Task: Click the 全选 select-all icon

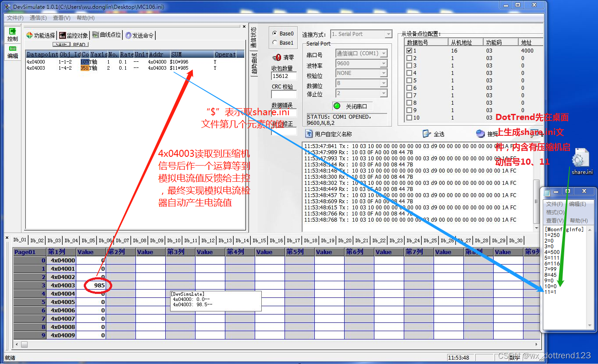Action: [427, 134]
